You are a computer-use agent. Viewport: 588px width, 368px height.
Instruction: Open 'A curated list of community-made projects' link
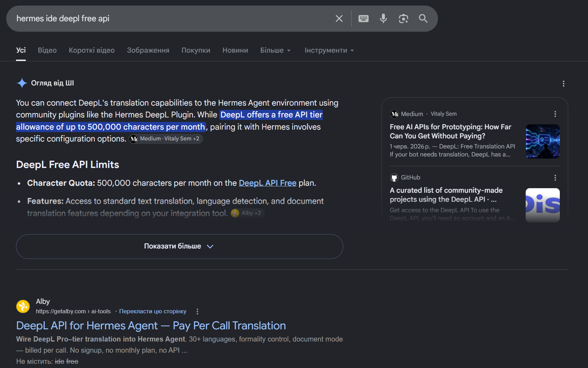[x=446, y=195]
